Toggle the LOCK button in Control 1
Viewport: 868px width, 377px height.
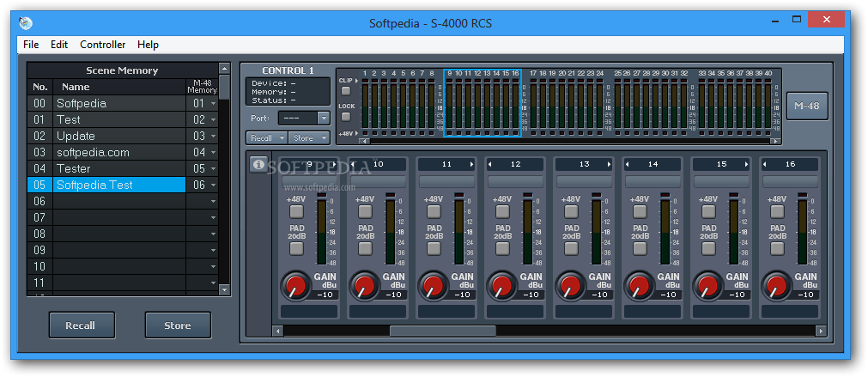pyautogui.click(x=346, y=118)
